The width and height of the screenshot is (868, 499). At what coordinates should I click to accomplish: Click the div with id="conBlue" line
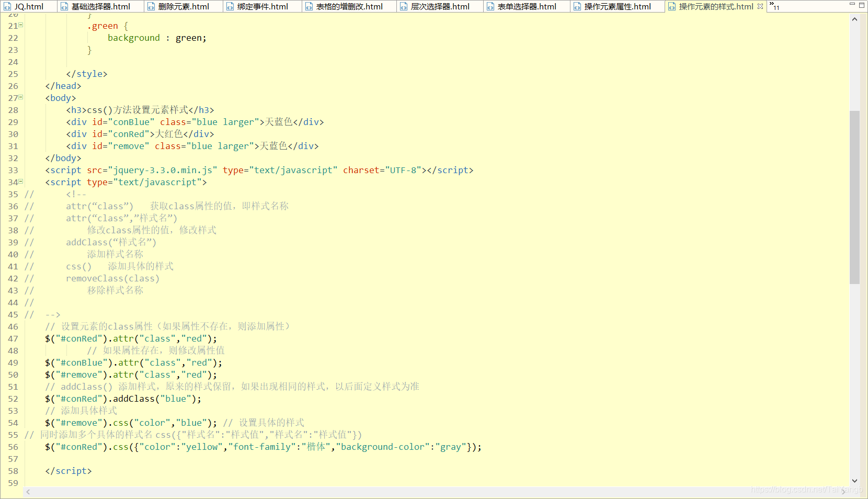click(195, 122)
